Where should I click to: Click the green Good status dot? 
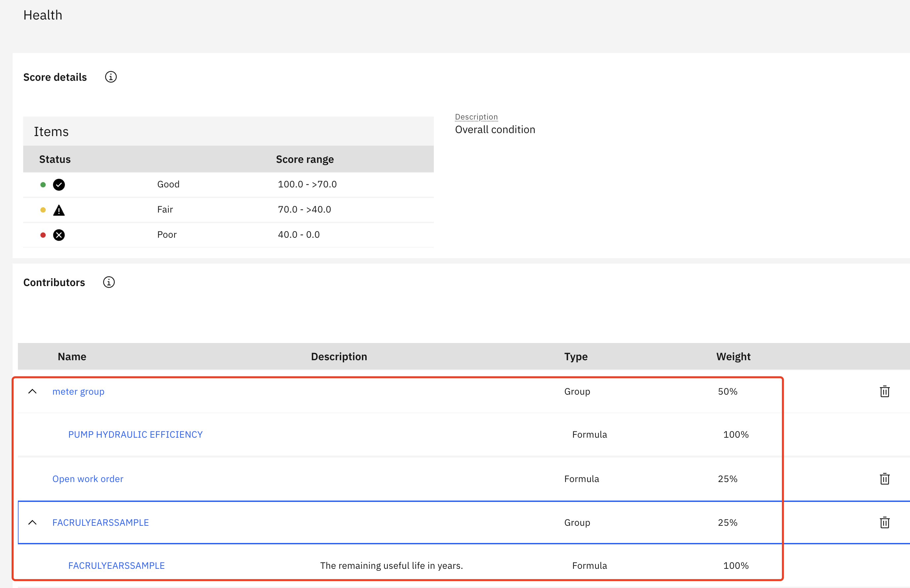(43, 185)
